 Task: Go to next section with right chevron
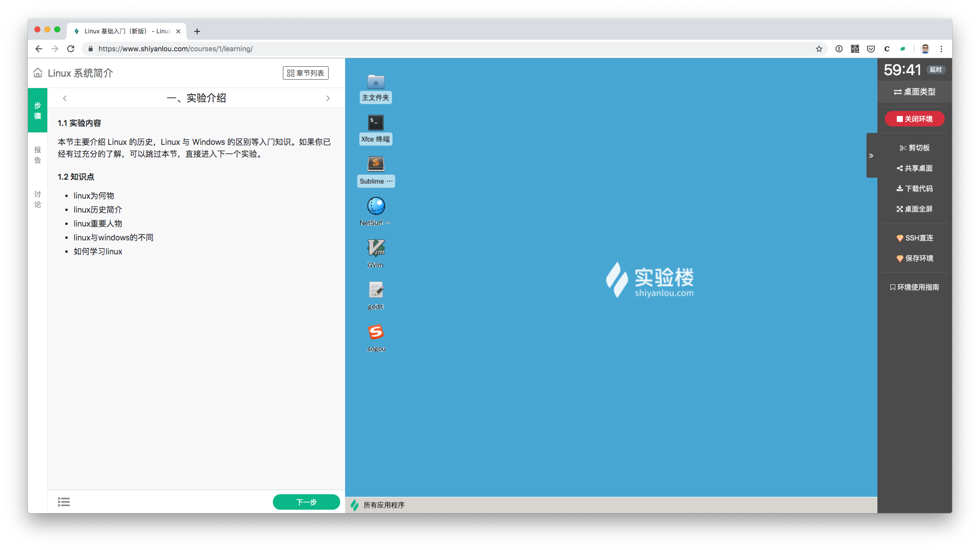tap(328, 99)
